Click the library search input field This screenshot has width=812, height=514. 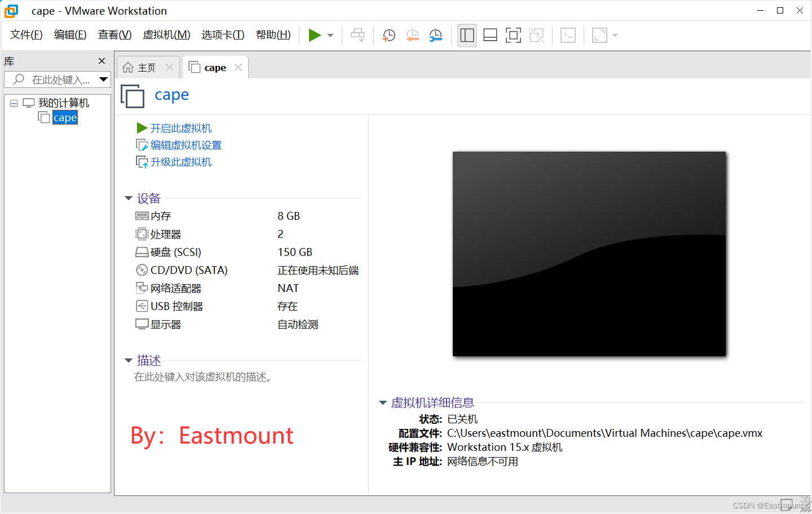(x=52, y=79)
